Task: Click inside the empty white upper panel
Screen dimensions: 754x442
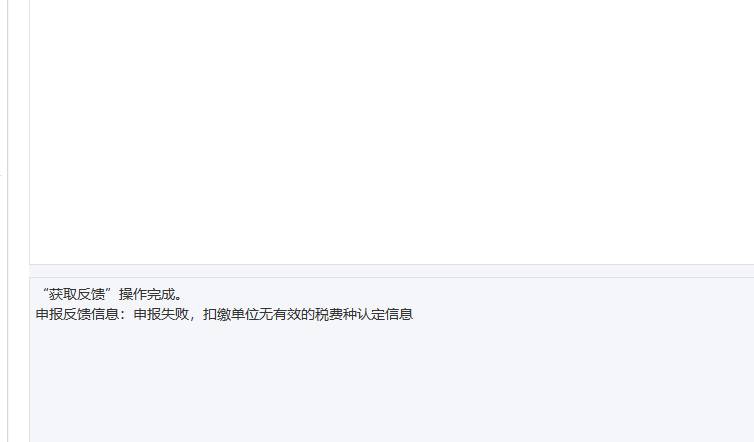Action: click(392, 130)
